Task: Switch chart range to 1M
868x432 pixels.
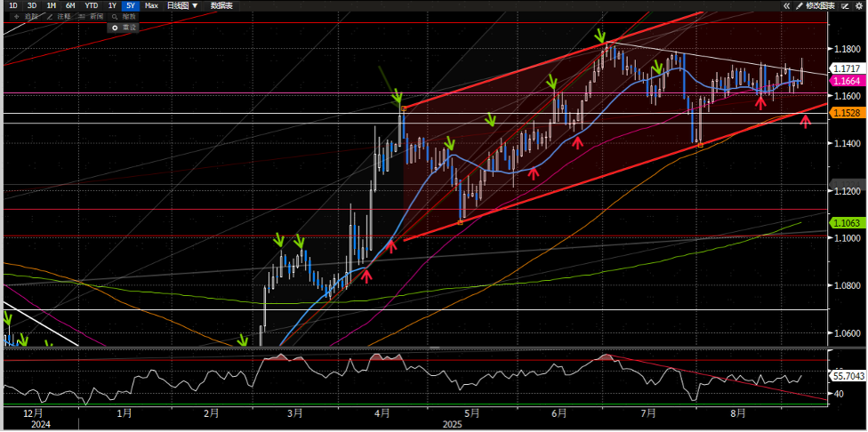Action: tap(51, 5)
